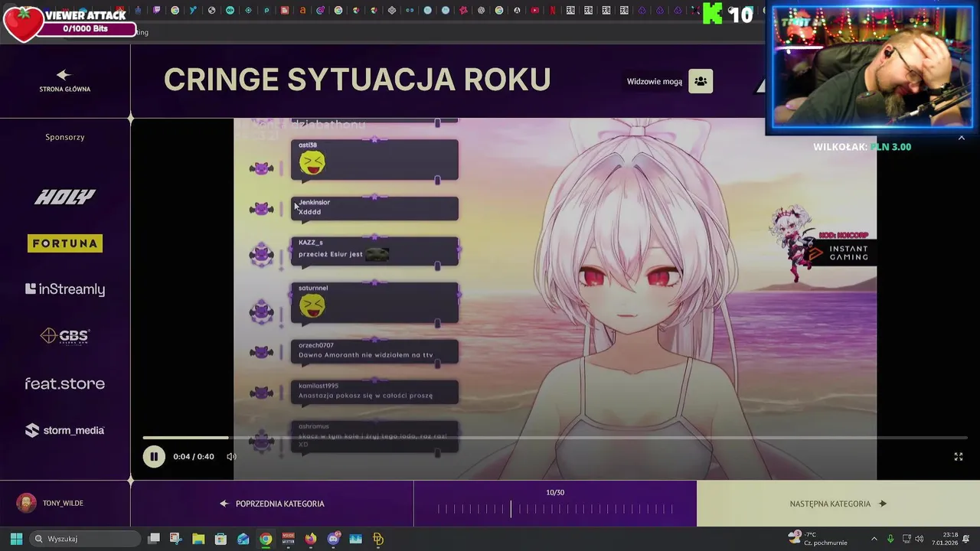The image size is (980, 551).
Task: Click the CRINGE SYTUACJA ROKU heading
Action: (358, 80)
